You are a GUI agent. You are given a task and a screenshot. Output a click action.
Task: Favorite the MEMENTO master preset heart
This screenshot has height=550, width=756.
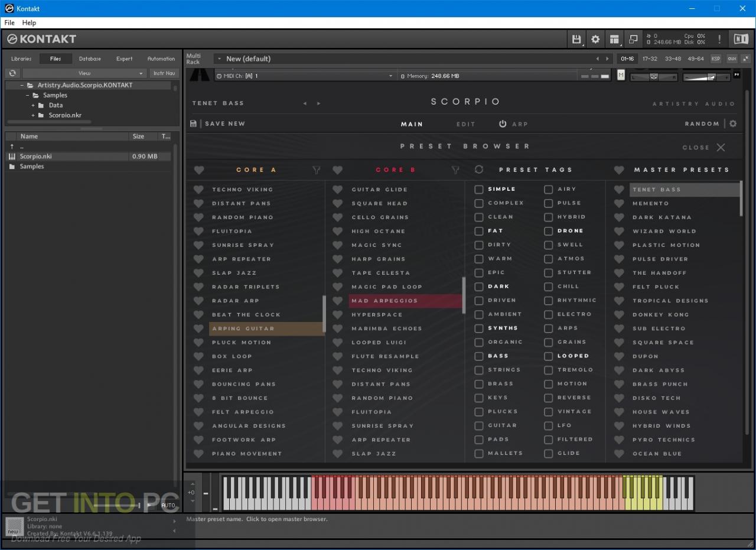point(619,203)
